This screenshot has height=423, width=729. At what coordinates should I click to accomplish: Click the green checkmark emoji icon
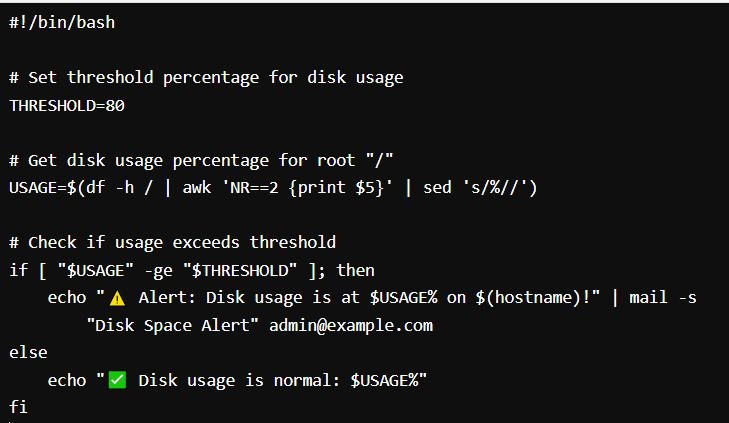pos(117,380)
